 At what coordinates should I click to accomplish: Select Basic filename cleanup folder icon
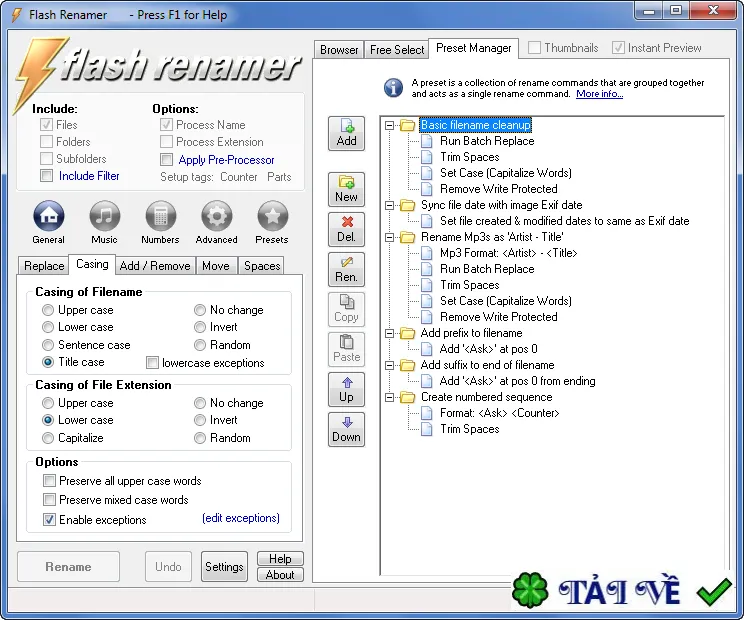click(x=407, y=125)
